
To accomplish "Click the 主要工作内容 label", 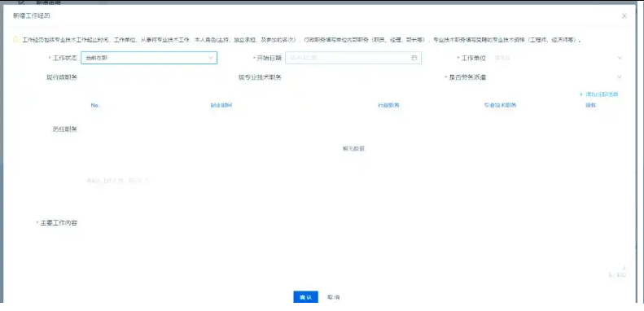I will pyautogui.click(x=59, y=223).
